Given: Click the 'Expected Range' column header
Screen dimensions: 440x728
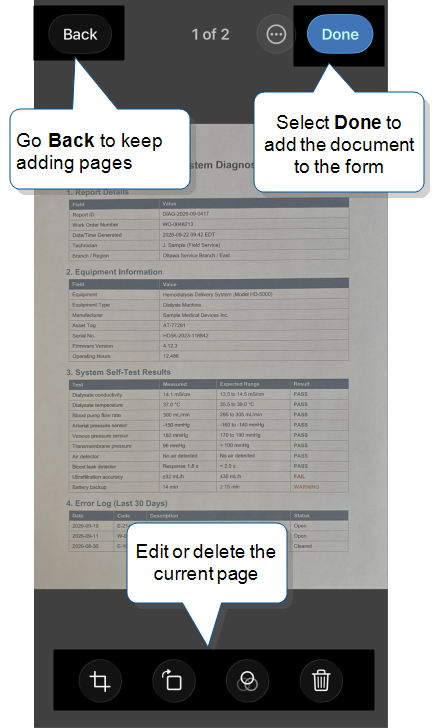Looking at the screenshot, I should [239, 384].
